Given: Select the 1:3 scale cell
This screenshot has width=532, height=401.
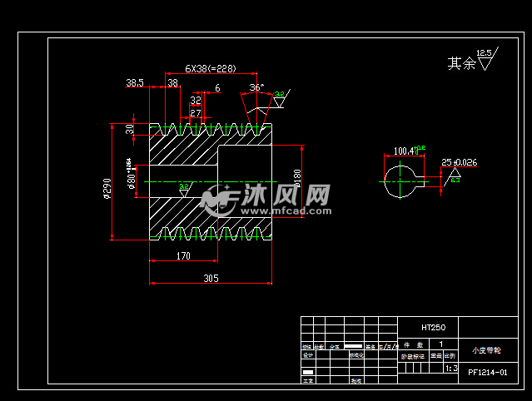Looking at the screenshot, I should [452, 367].
